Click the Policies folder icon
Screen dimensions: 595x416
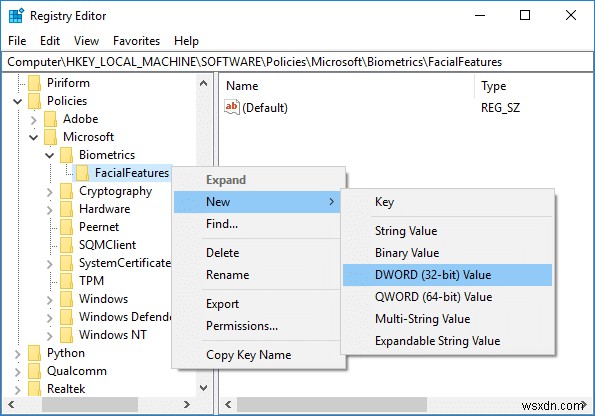tap(35, 101)
